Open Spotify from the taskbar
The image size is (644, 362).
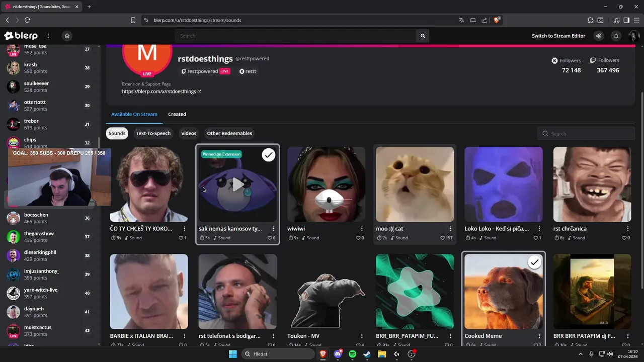(x=352, y=354)
